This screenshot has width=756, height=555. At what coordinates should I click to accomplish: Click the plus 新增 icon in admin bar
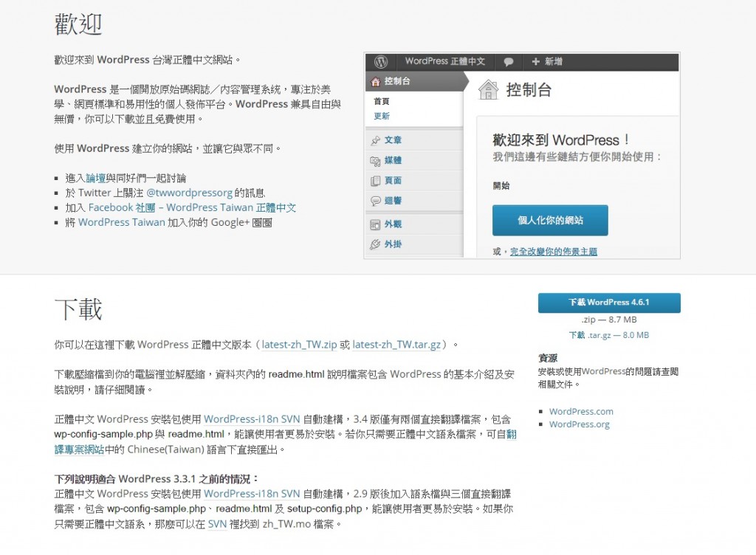pos(535,62)
